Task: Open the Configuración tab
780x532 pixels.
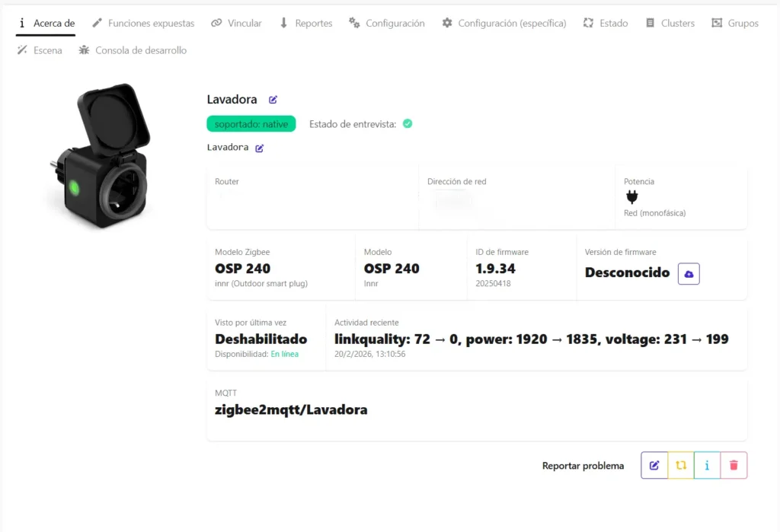Action: click(x=387, y=24)
